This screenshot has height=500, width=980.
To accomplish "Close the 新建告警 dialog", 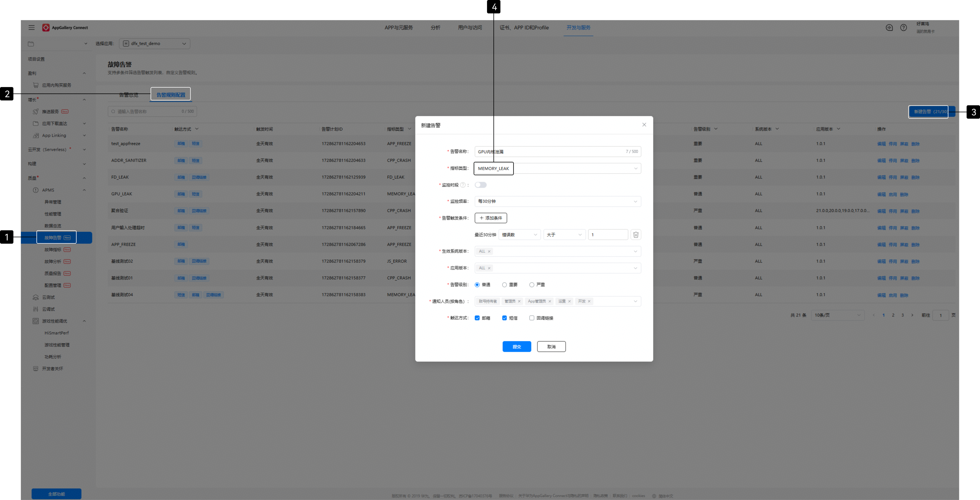I will click(x=644, y=125).
